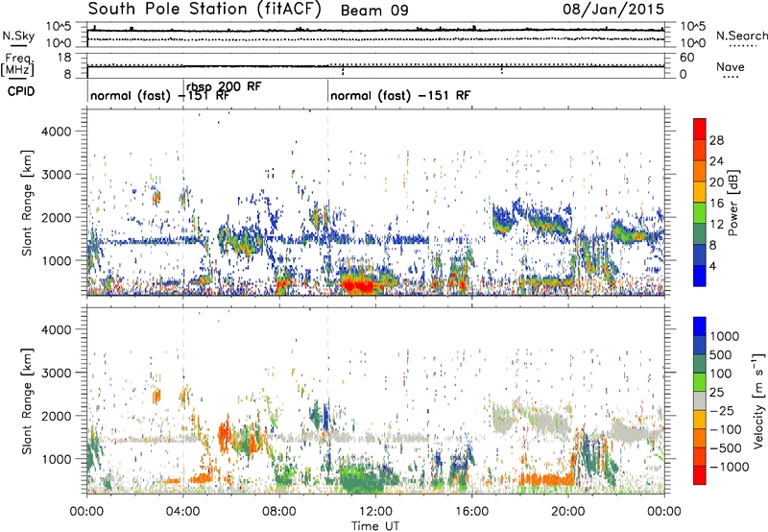Click the strong red power echo near 11:30

[x=360, y=284]
